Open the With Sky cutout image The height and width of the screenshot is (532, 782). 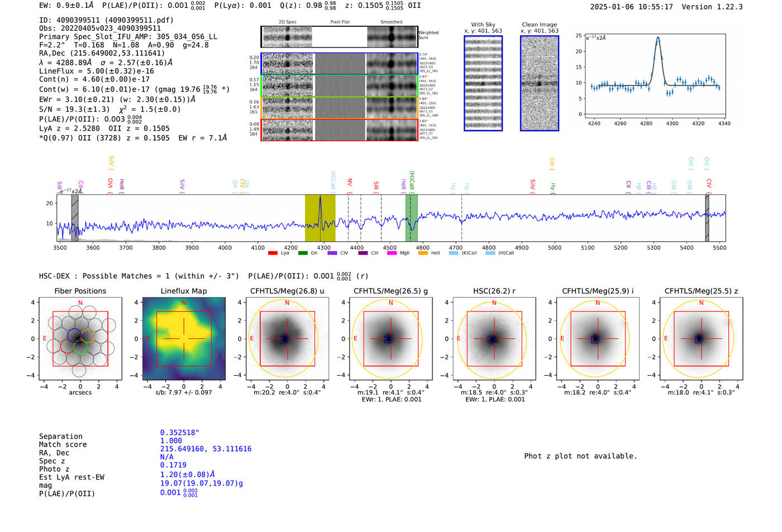[483, 83]
